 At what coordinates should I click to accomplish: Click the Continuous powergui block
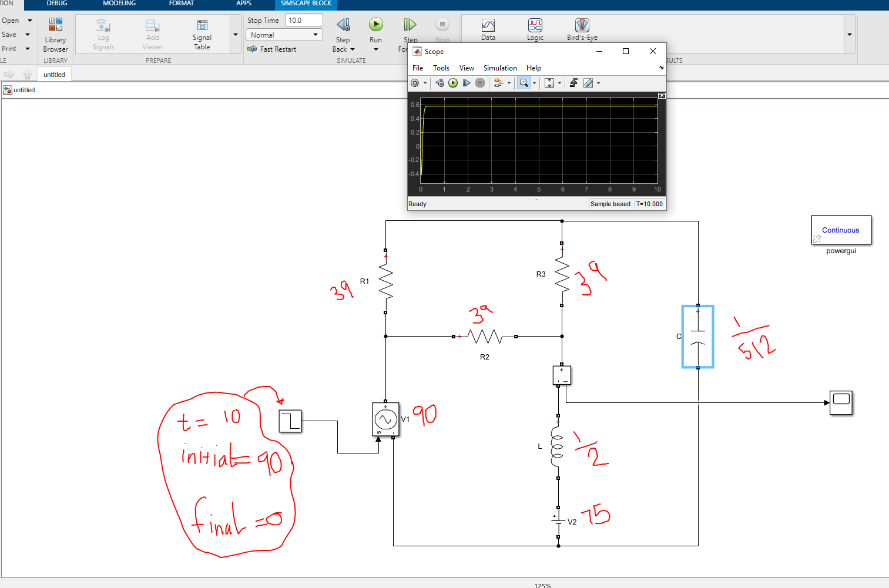tap(841, 230)
